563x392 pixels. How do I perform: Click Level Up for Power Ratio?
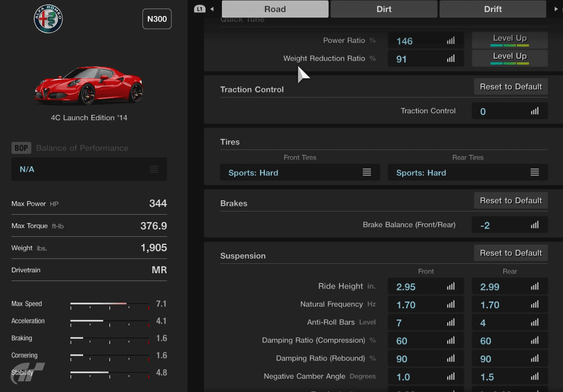coord(510,40)
